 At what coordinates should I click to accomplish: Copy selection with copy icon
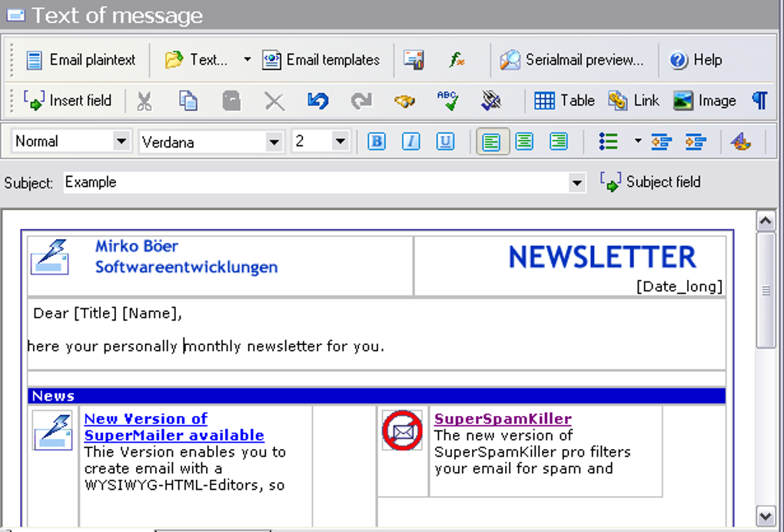point(188,101)
